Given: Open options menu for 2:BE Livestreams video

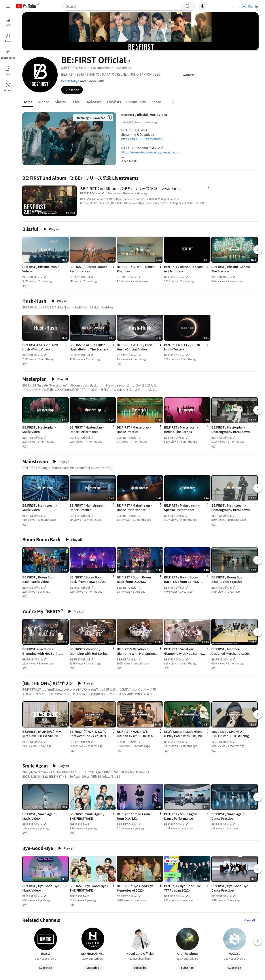Looking at the screenshot, I should (x=208, y=188).
